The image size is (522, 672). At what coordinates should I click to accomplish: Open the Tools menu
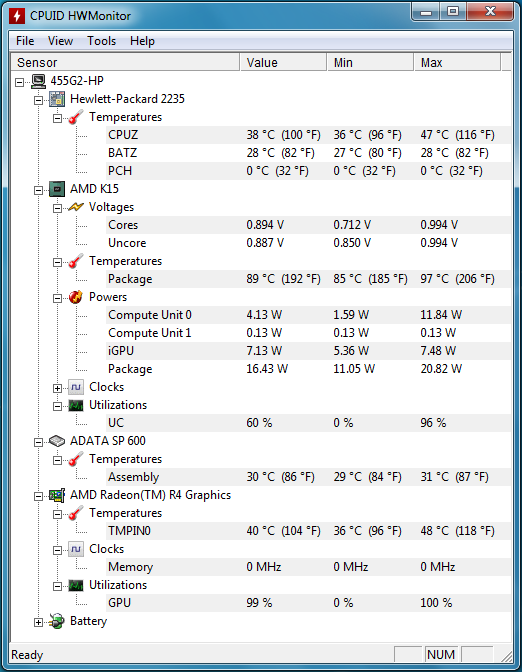click(x=102, y=41)
